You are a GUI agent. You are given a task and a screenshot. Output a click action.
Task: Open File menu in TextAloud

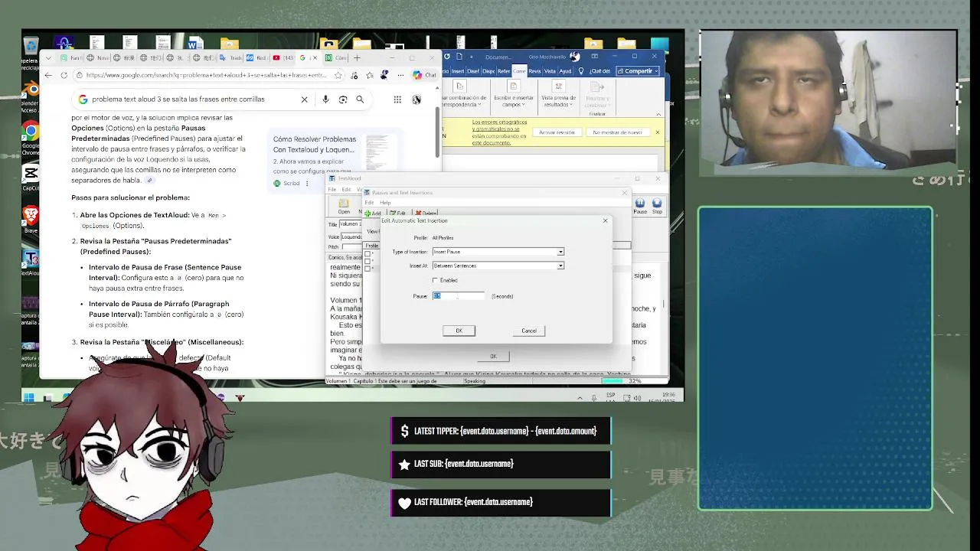coord(333,189)
